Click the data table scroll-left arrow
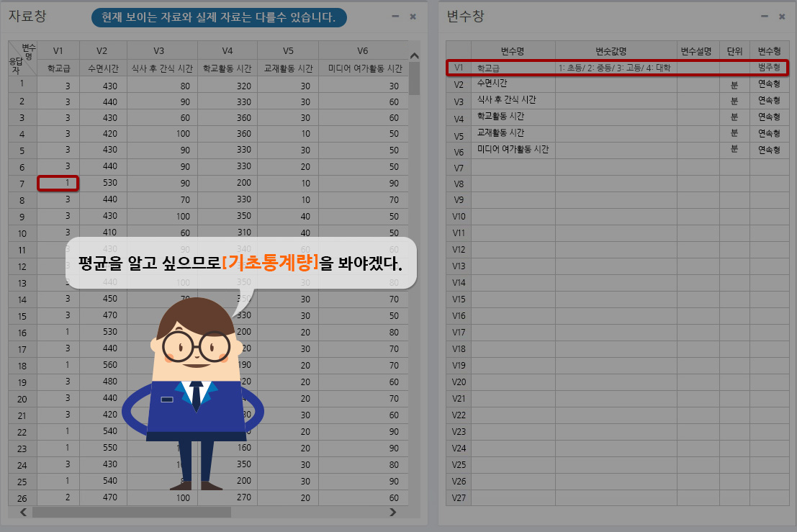This screenshot has width=797, height=532. pos(23,512)
